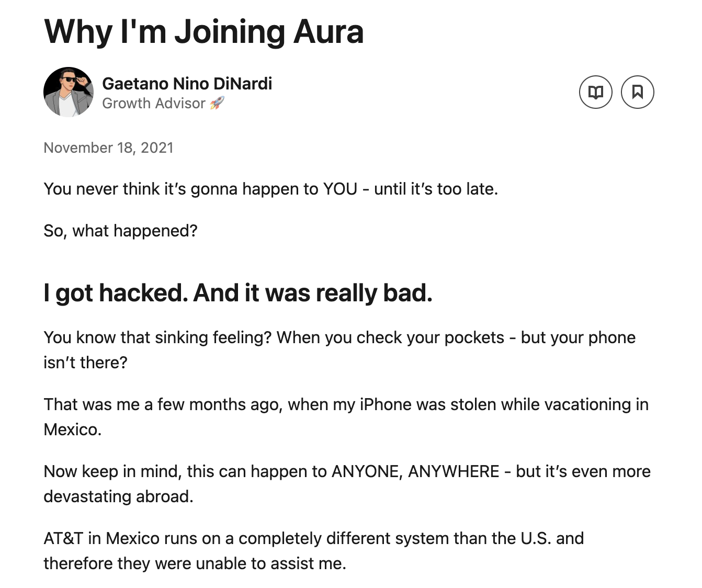Viewport: 702px width, 588px height.
Task: Click the phrase devastating abroad
Action: point(118,496)
